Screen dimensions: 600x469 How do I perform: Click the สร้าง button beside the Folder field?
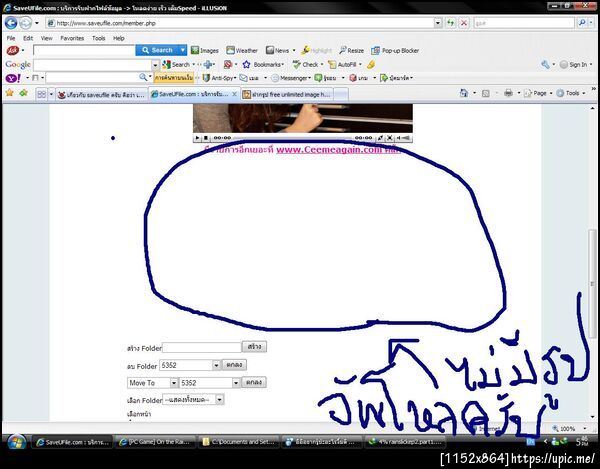(x=254, y=347)
